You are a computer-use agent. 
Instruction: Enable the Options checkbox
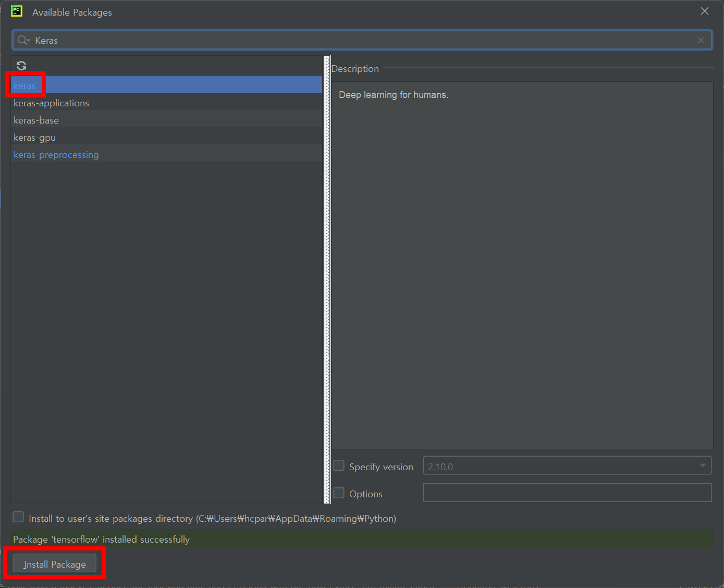tap(339, 493)
